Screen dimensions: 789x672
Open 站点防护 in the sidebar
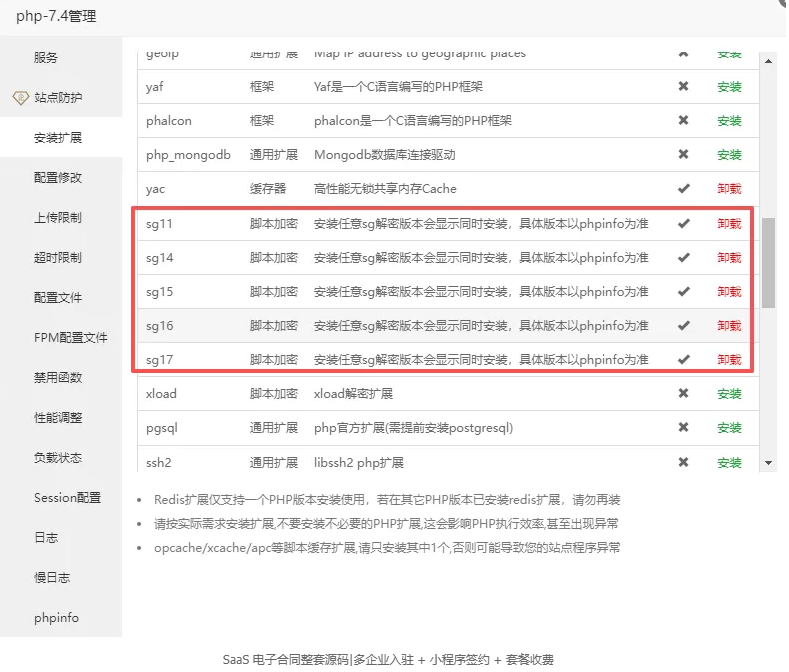click(58, 97)
